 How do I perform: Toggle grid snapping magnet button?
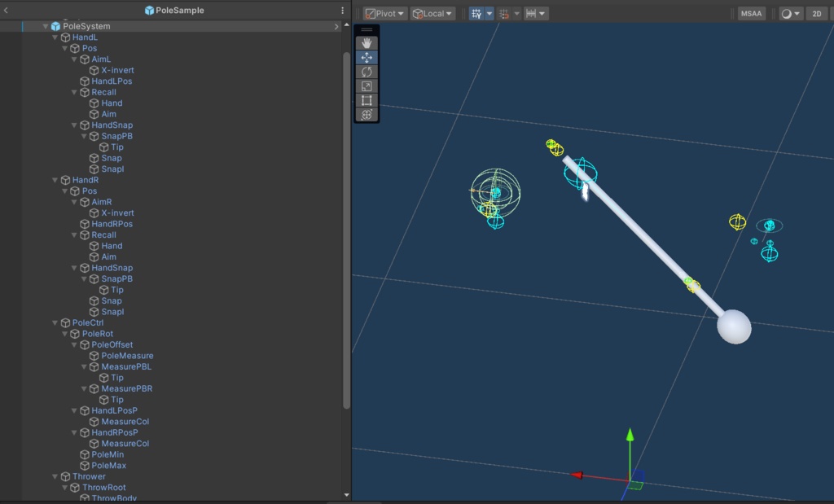504,13
